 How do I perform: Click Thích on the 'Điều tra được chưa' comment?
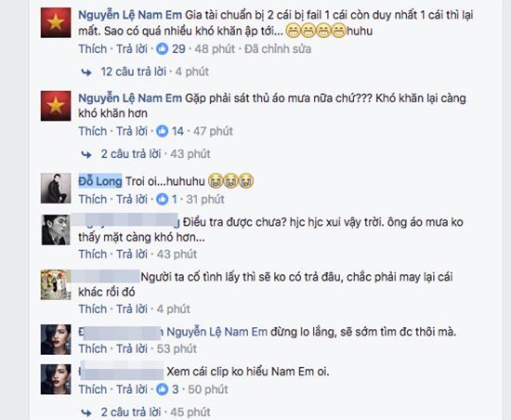[x=93, y=254]
